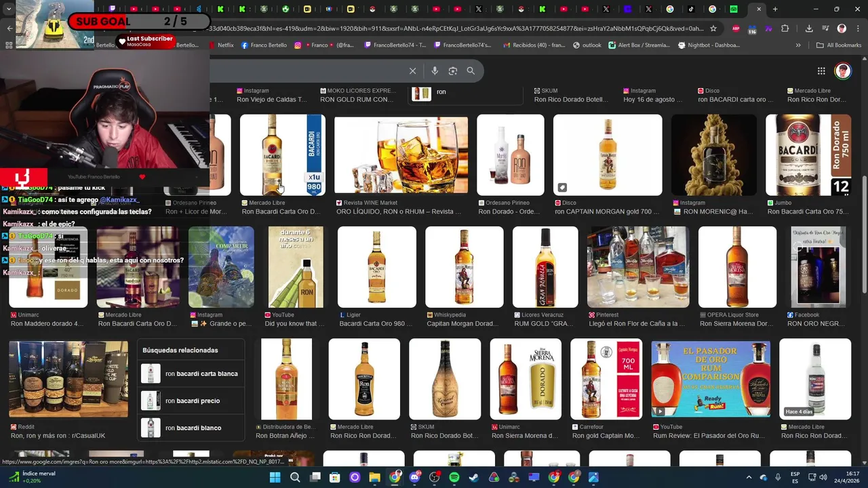This screenshot has width=868, height=488.
Task: Open the Instagram RON MORENIC@ image
Action: [714, 155]
